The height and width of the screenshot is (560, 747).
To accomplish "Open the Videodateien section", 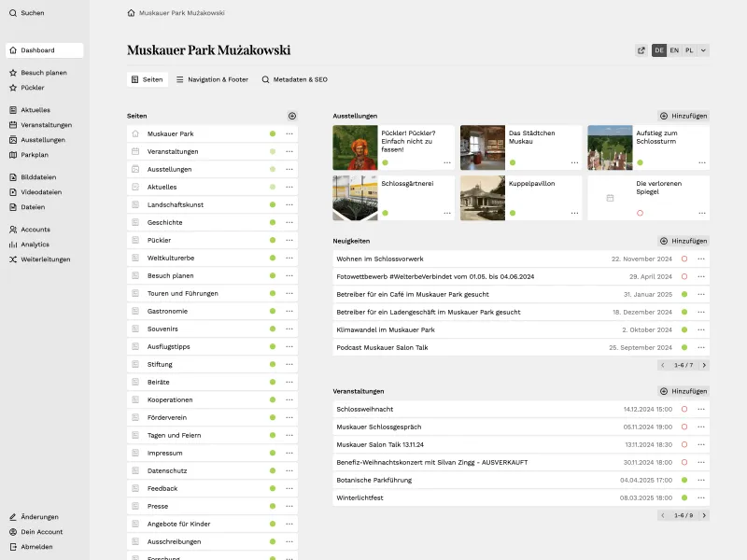I will 39,192.
